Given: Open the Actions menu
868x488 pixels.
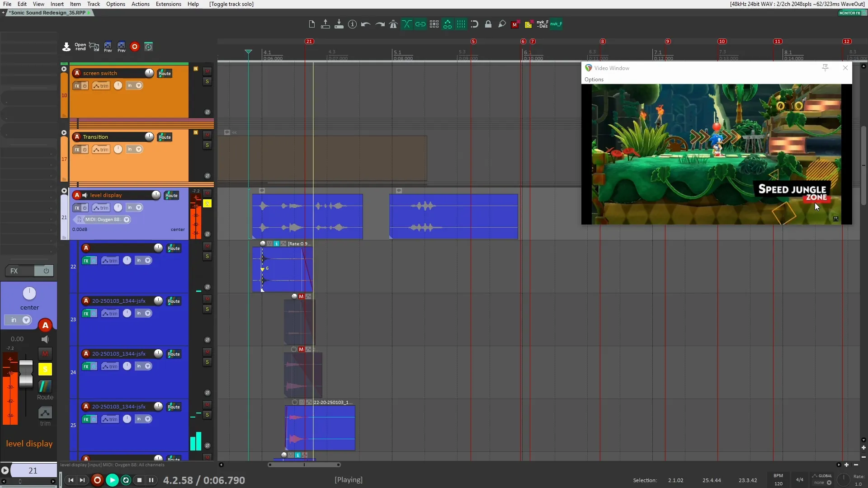Looking at the screenshot, I should pos(141,4).
